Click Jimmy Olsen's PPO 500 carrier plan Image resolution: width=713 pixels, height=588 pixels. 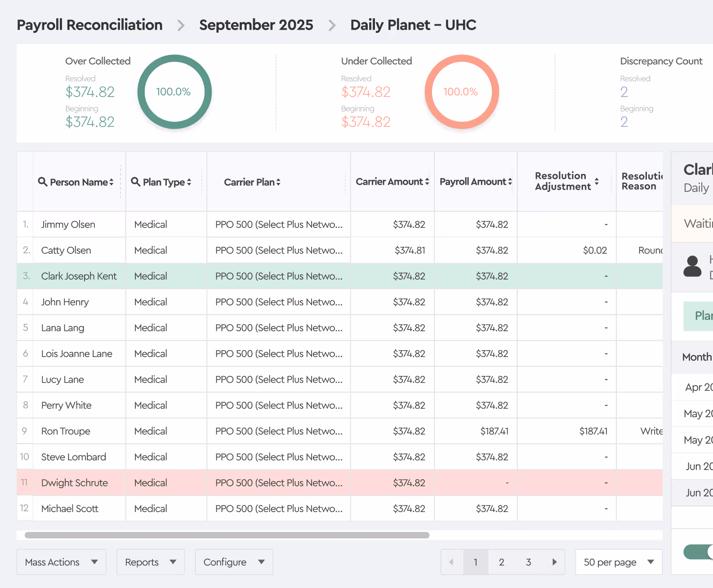coord(279,224)
